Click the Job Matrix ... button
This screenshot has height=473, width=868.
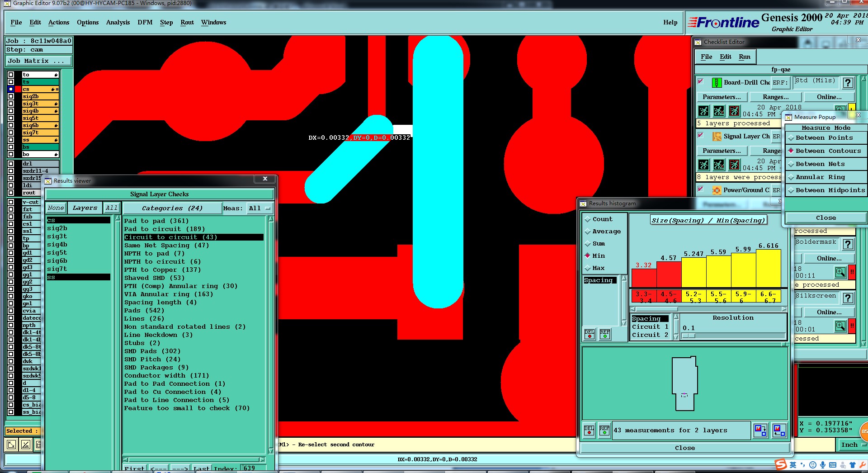38,61
